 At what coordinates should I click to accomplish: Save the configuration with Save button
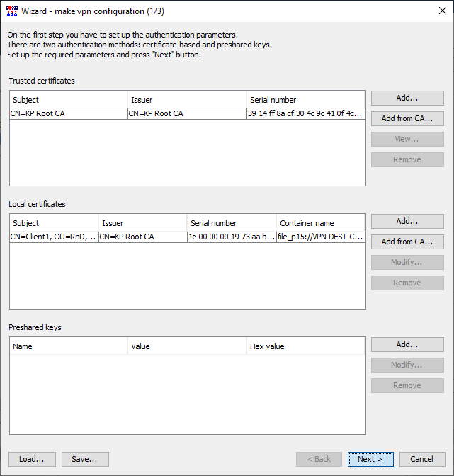pyautogui.click(x=84, y=459)
